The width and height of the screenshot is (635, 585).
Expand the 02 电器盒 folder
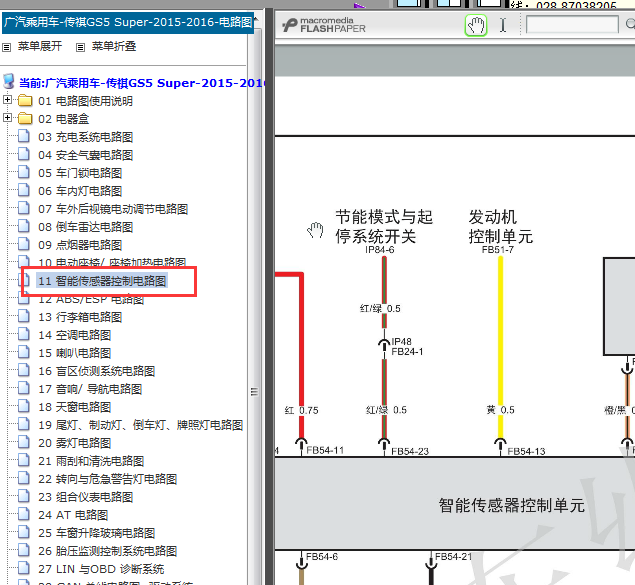coord(7,117)
